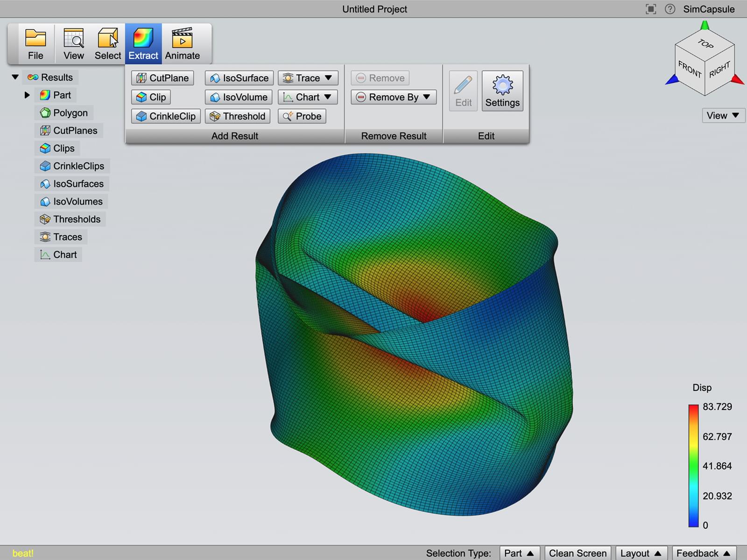Viewport: 747px width, 560px height.
Task: Click the RIGHT face of view cube
Action: 719,70
